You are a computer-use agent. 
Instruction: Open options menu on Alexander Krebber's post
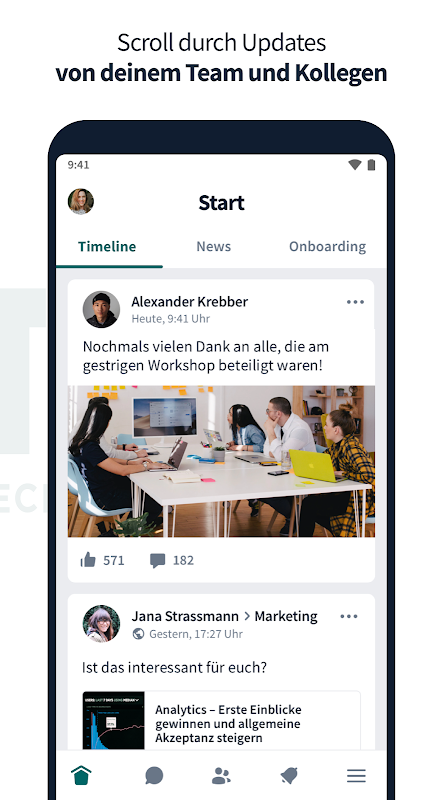(x=355, y=302)
